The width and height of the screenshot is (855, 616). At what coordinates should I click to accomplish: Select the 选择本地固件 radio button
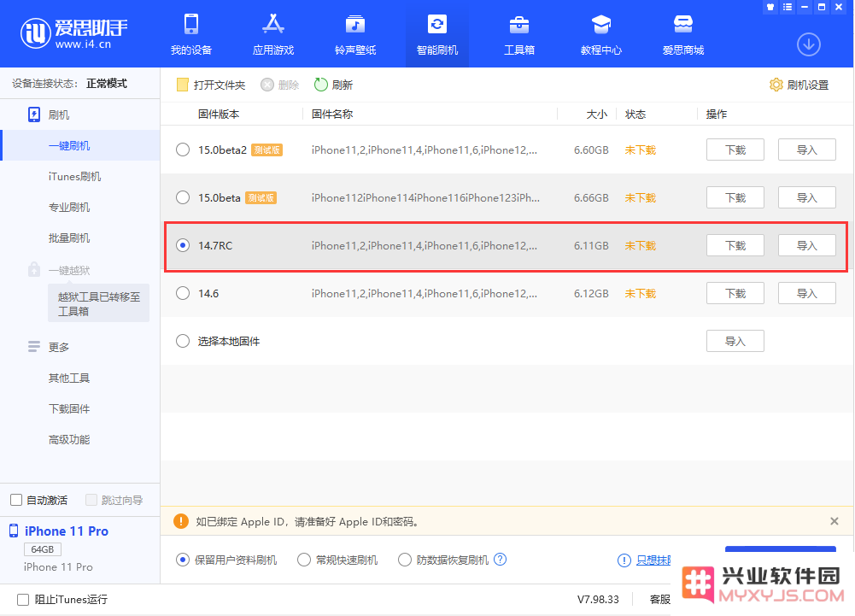pyautogui.click(x=183, y=341)
